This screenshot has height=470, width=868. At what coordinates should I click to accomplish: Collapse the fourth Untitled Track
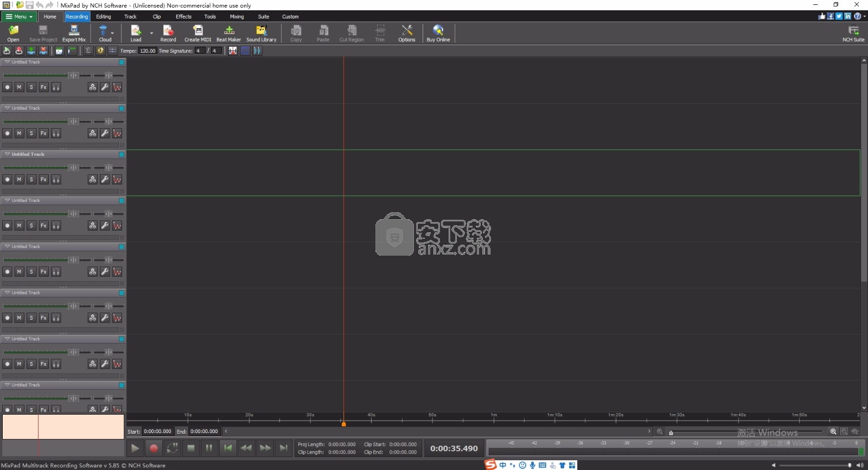7,200
